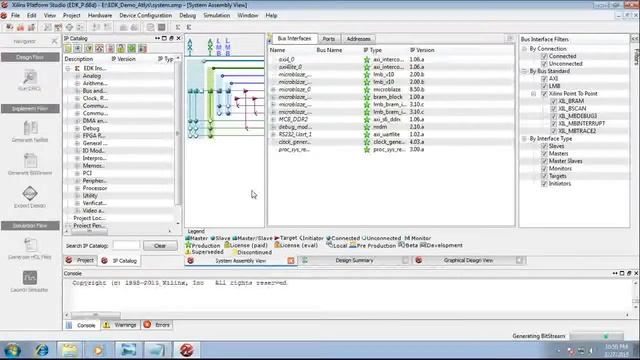This screenshot has height=360, width=640.
Task: Collapse the EDK Install tree root
Action: pyautogui.click(x=68, y=69)
